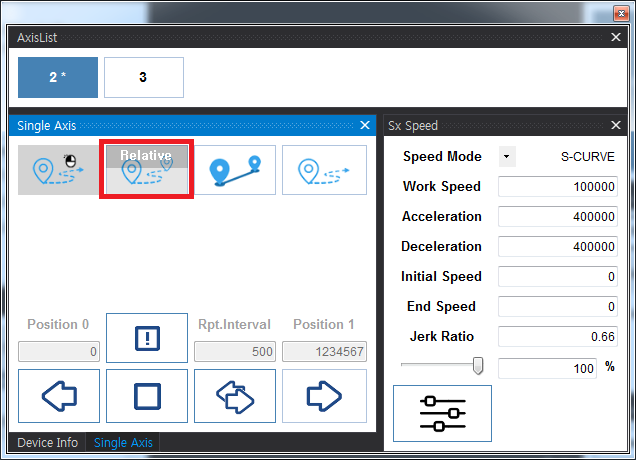Select axis 3 in AxisList
The image size is (636, 462).
(143, 77)
